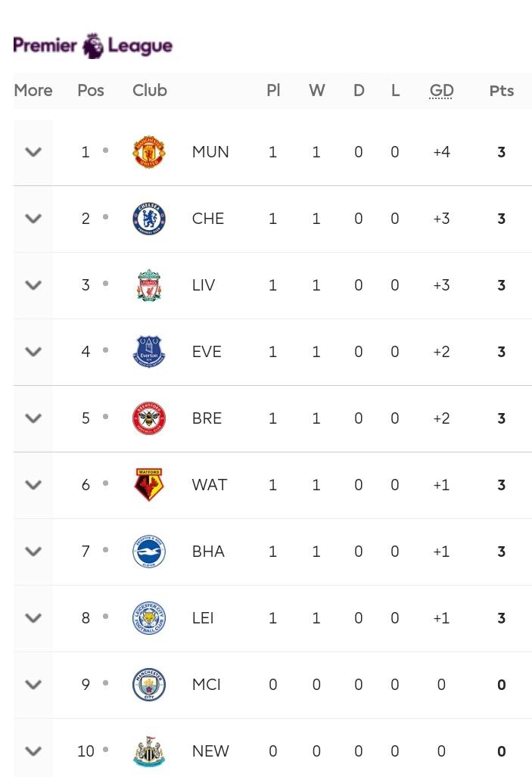The width and height of the screenshot is (532, 777).
Task: Click the Newcastle United crest
Action: 149,751
